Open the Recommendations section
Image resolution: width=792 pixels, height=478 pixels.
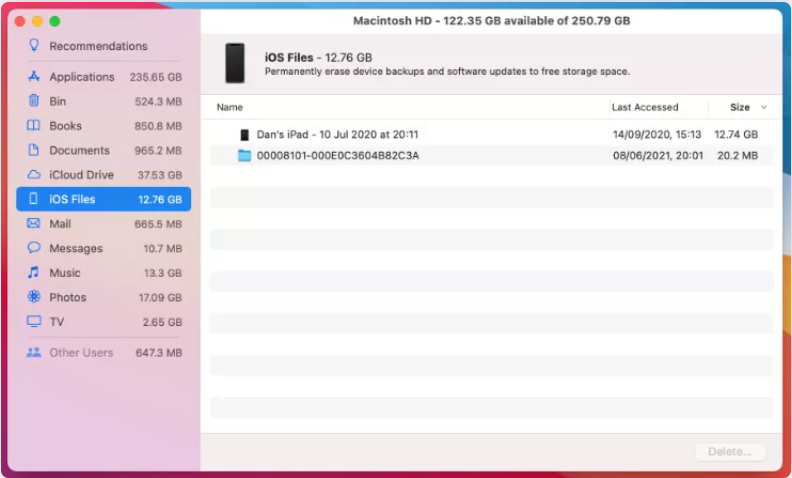(x=98, y=46)
